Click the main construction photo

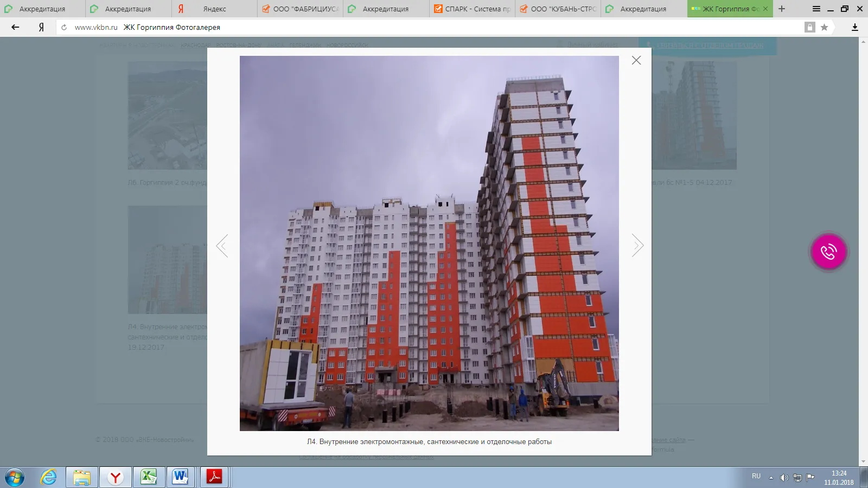429,243
